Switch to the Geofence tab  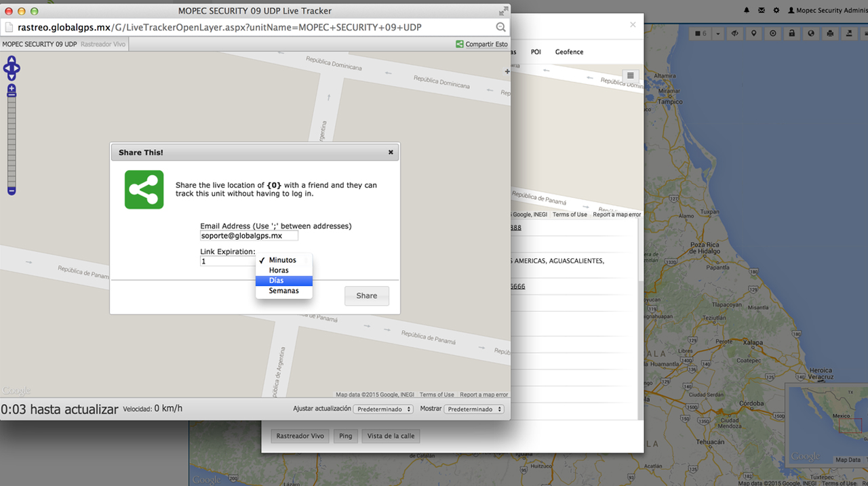(x=569, y=52)
